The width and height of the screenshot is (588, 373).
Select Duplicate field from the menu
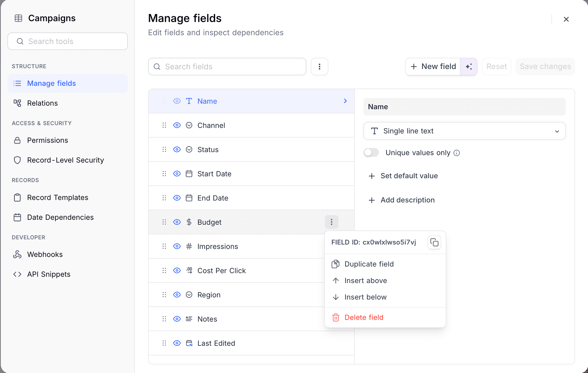click(x=385, y=264)
